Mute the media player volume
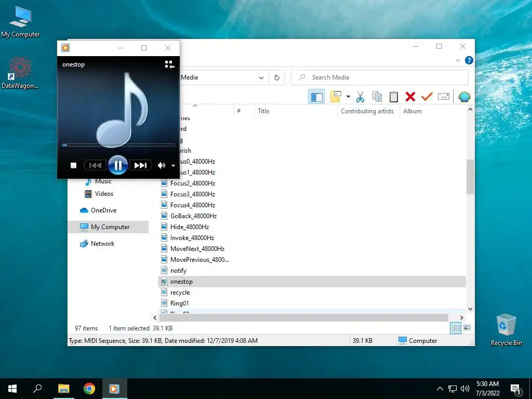The image size is (532, 399). (162, 165)
